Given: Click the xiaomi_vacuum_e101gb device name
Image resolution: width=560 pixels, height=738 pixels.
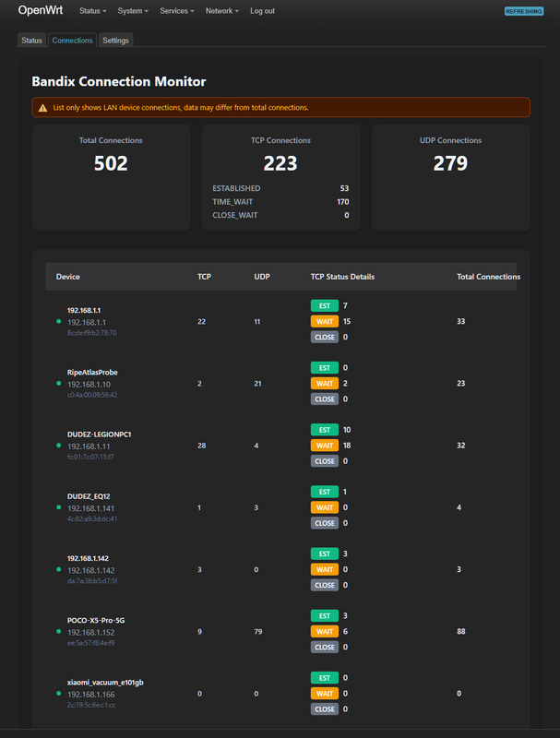Looking at the screenshot, I should tap(105, 683).
